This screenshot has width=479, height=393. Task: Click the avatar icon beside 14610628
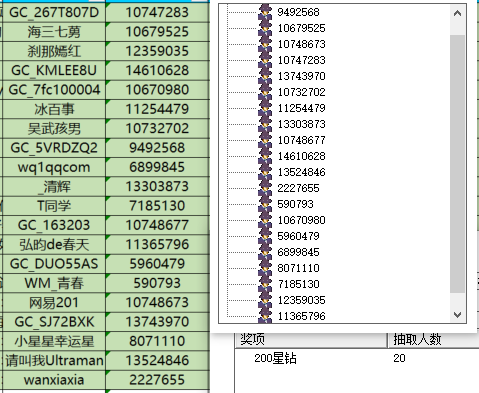point(265,156)
